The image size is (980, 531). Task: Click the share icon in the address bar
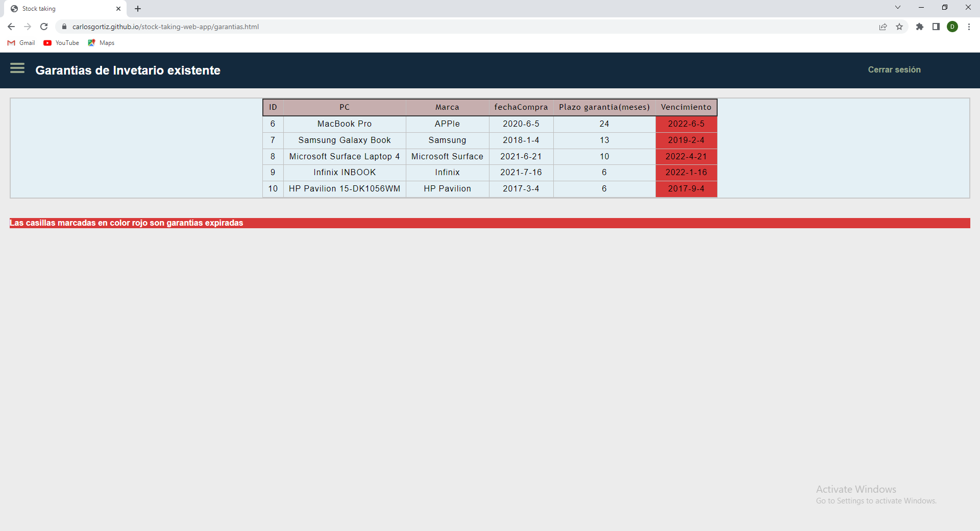tap(884, 27)
